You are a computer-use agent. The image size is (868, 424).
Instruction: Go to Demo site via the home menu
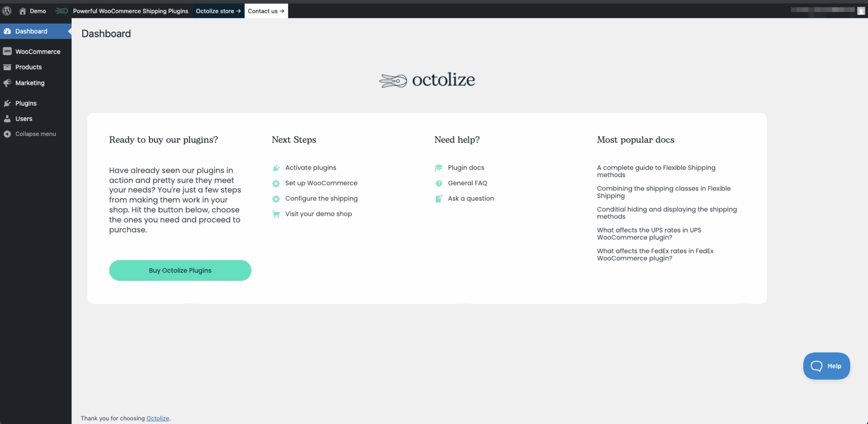point(32,11)
